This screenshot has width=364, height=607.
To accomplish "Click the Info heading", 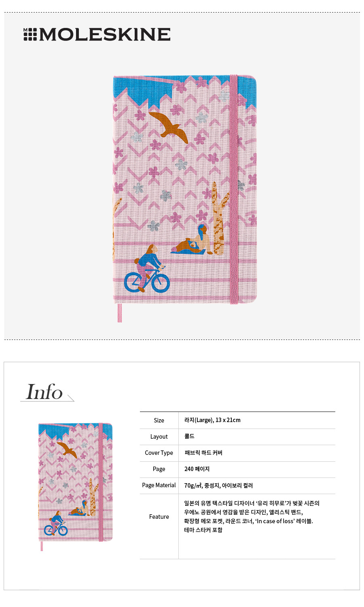I will pyautogui.click(x=44, y=392).
